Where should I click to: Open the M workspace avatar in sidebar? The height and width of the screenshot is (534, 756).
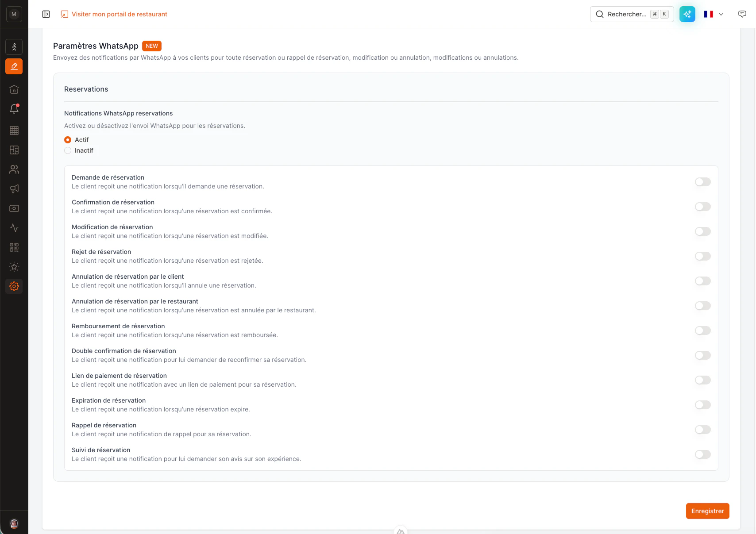coord(14,14)
